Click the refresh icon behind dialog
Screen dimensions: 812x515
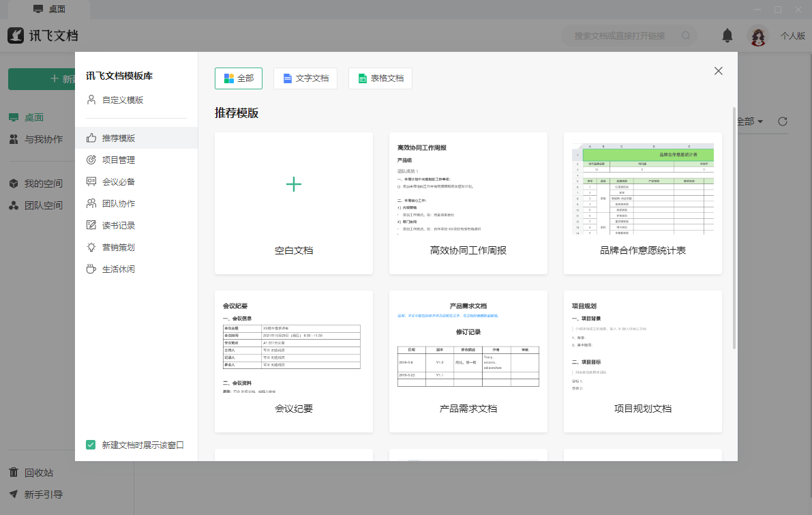pos(783,121)
